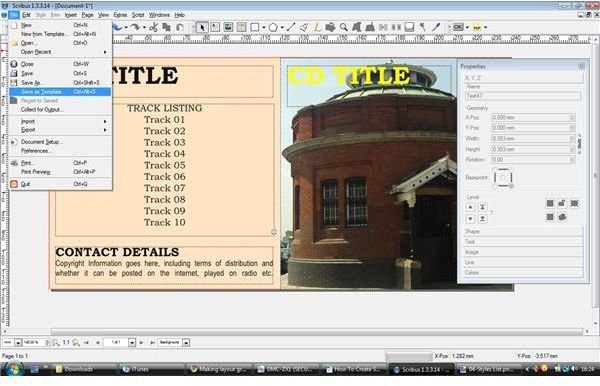
Task: Choose the Insert Image Frame tool
Action: (228, 27)
